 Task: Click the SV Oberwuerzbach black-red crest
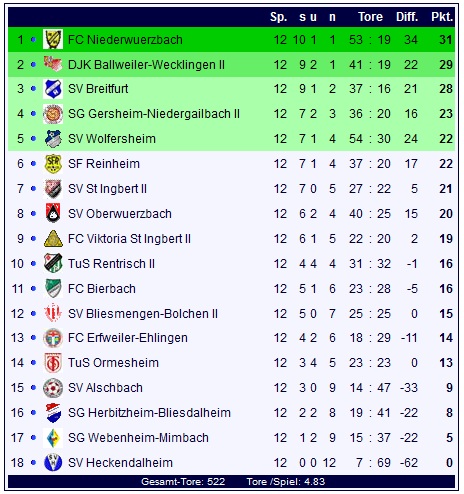click(x=53, y=213)
